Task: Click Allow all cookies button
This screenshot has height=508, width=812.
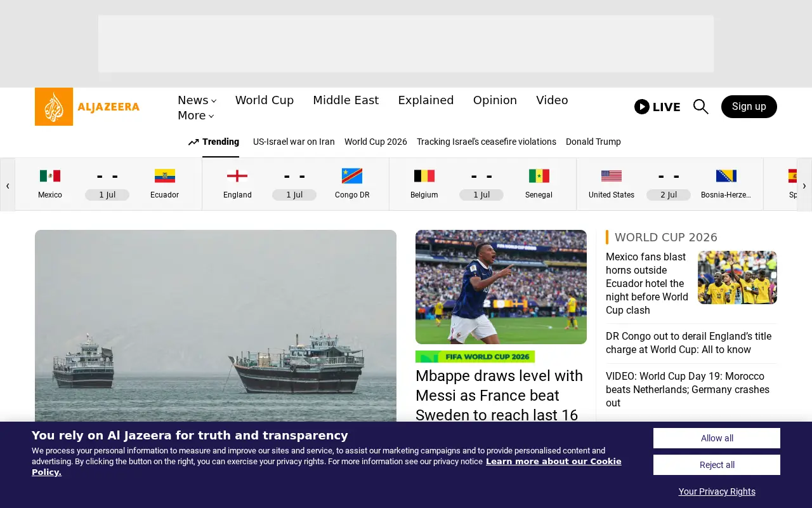Action: (x=717, y=438)
